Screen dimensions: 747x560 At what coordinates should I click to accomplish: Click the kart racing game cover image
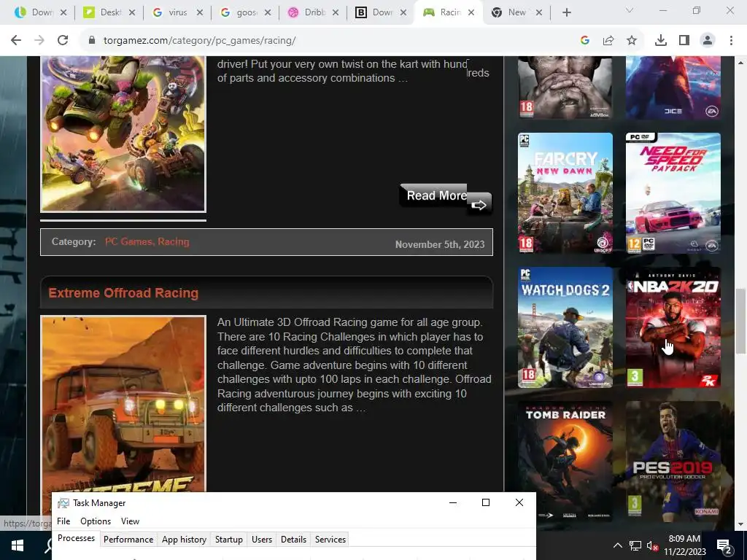[123, 134]
